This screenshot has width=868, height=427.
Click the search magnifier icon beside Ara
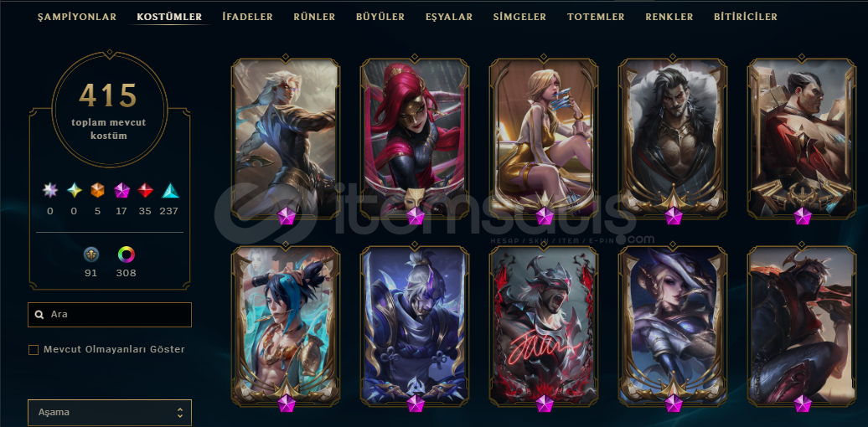[x=39, y=314]
